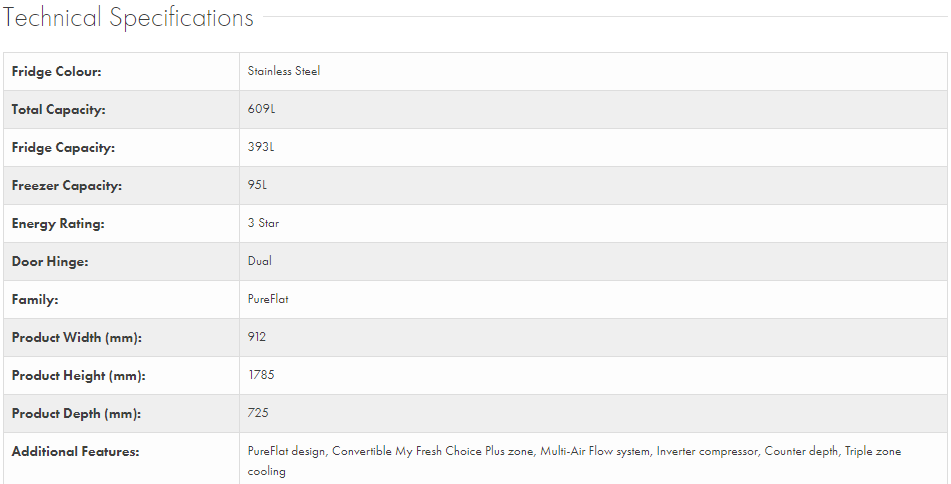Select the 3 Star rating value
The width and height of the screenshot is (951, 484).
coord(264,223)
